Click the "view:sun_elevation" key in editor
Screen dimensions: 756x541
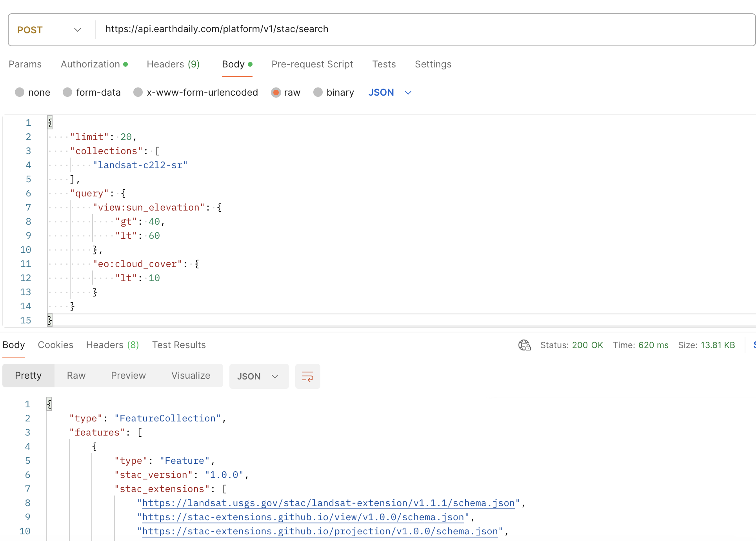tap(149, 207)
